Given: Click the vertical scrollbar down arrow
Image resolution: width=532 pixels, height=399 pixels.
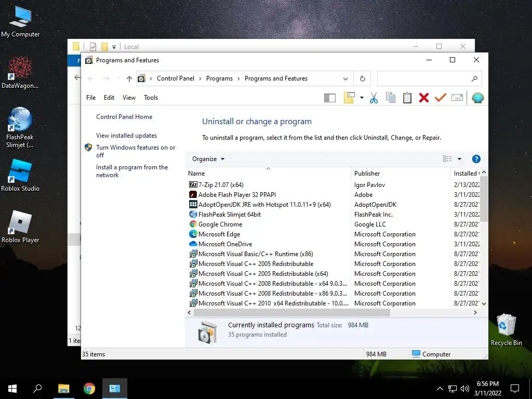Looking at the screenshot, I should (484, 303).
